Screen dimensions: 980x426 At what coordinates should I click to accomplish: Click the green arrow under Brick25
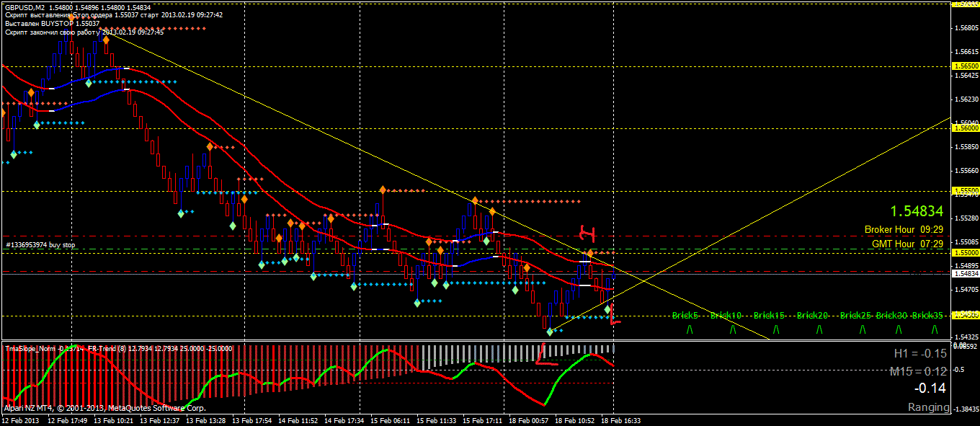pos(863,329)
